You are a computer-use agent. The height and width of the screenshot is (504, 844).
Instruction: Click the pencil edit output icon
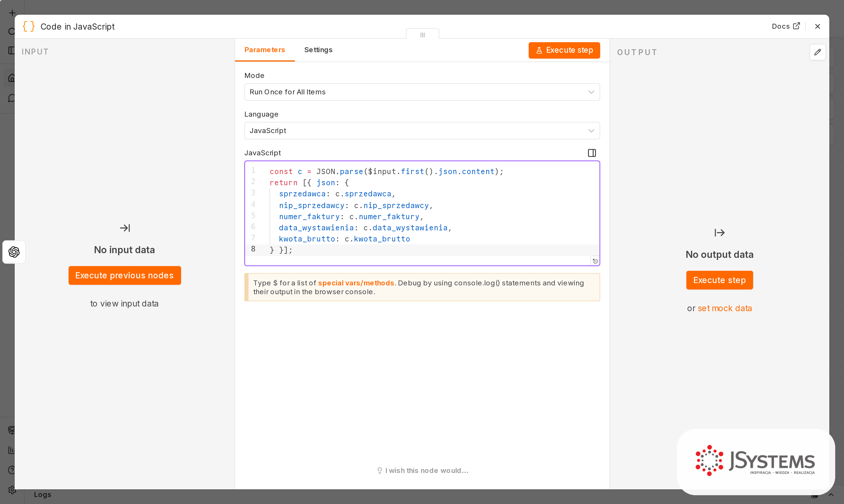(817, 52)
